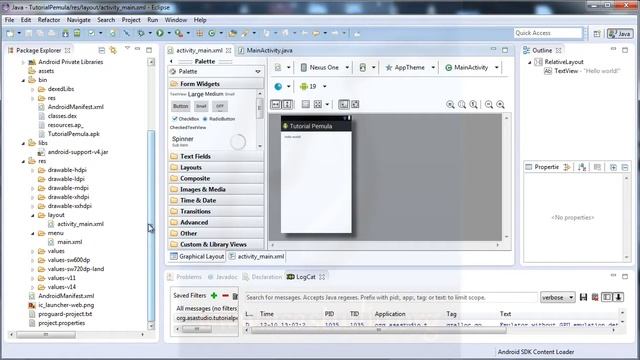
Task: Open the Android Virtual Device Manager icon
Action: [x=77, y=33]
